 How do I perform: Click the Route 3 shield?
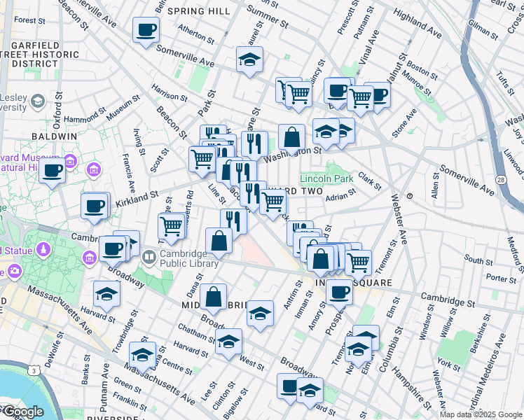tap(34, 370)
